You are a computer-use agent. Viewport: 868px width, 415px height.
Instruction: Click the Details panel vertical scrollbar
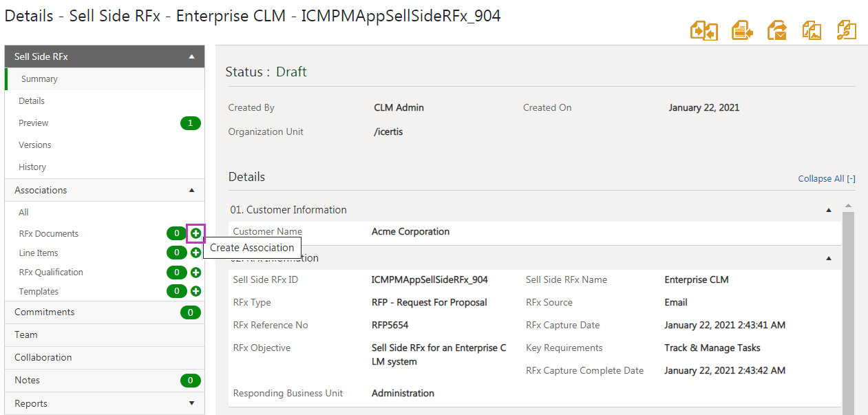click(848, 310)
